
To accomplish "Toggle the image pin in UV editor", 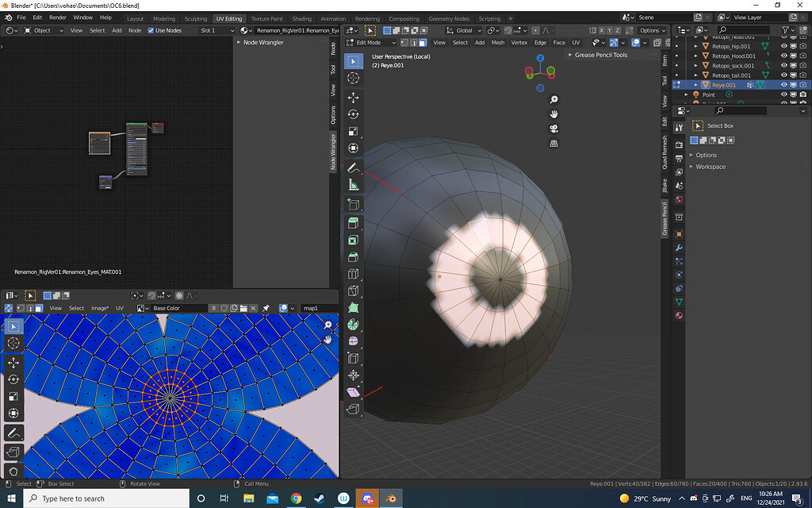I will coord(266,308).
